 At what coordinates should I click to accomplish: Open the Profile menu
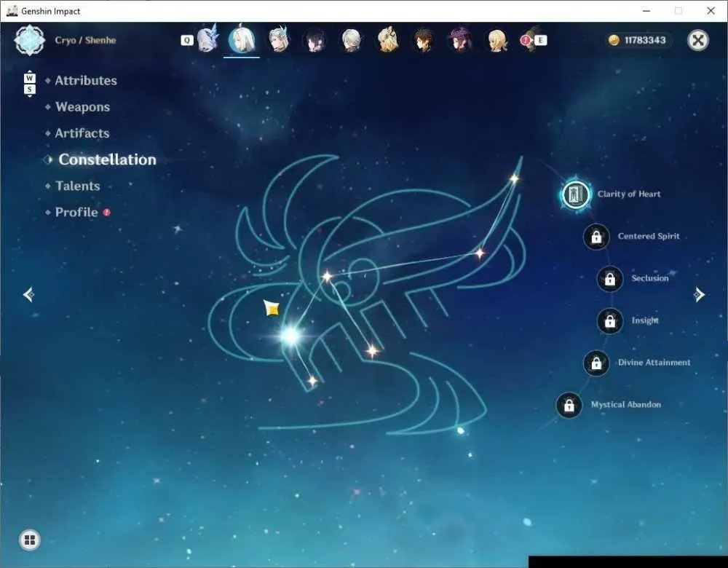[76, 212]
